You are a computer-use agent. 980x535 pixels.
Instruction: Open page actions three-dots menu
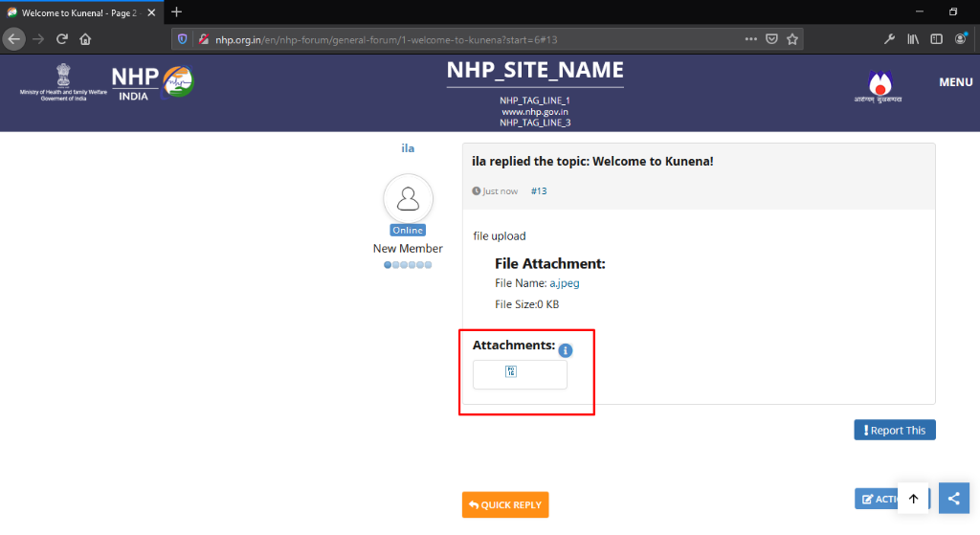coord(751,39)
